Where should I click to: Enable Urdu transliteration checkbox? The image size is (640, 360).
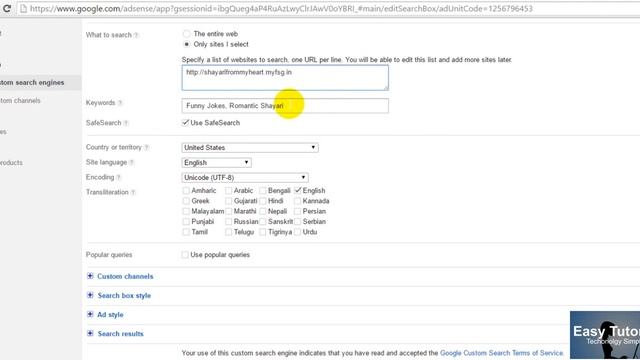coord(298,232)
